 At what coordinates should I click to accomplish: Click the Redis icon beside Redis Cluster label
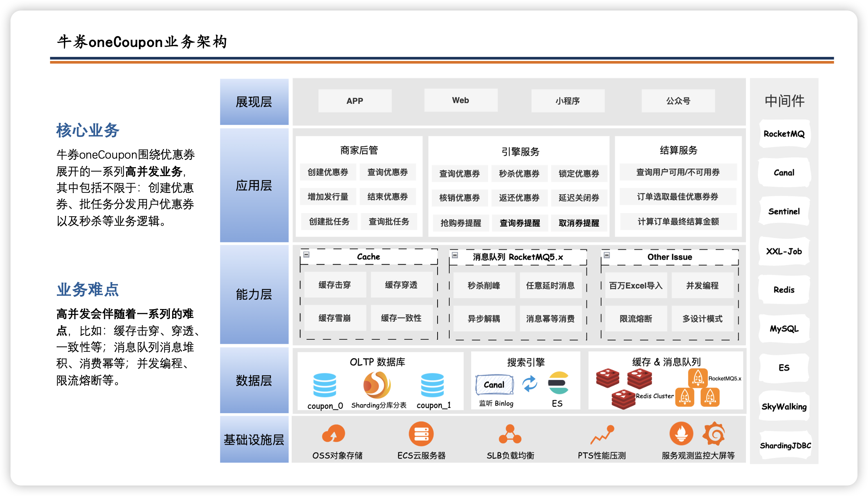coord(623,399)
